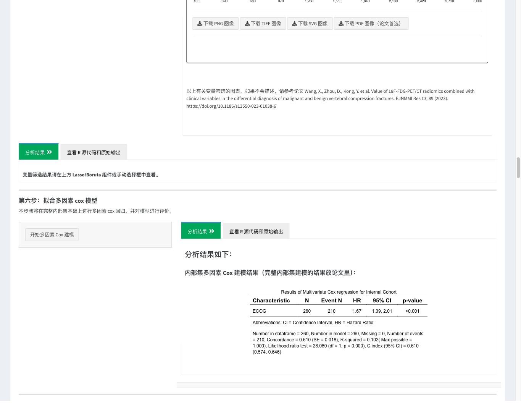Viewport: 521px width, 420px height.
Task: Open the upper 查看 R 源代码和原始输出 tab
Action: coord(94,152)
